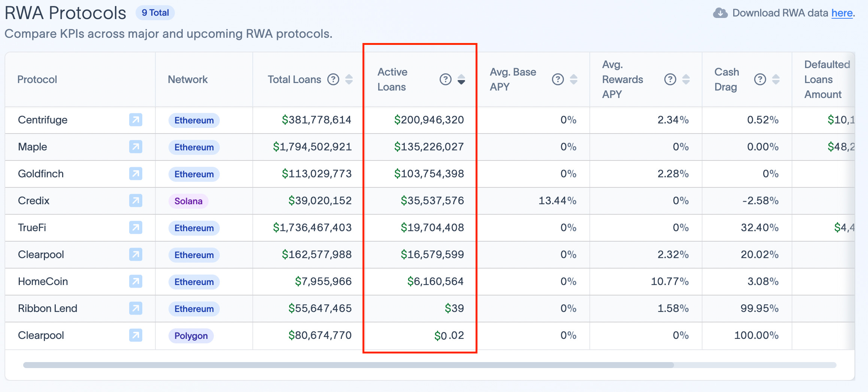Click the 10.77% rewards APY value
Screen dimensions: 868x392
pyautogui.click(x=670, y=281)
